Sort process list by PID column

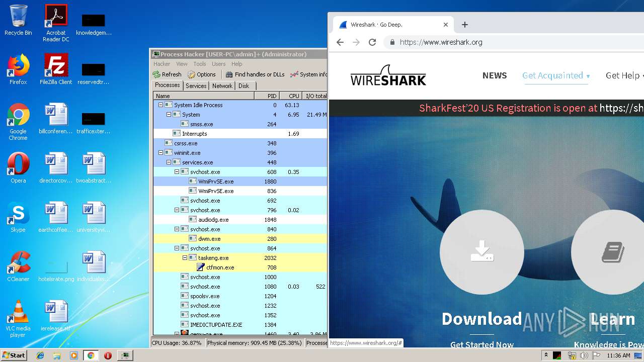point(267,96)
